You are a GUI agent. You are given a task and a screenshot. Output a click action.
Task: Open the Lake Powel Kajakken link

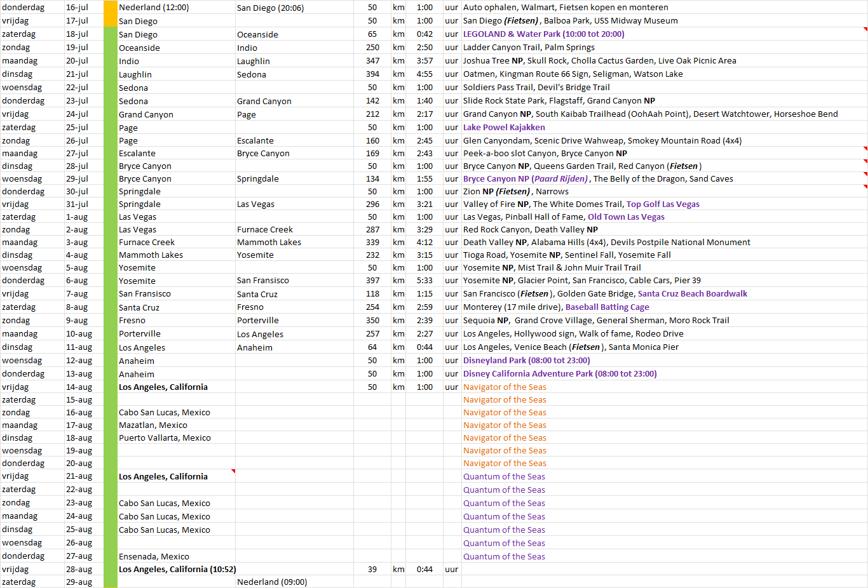(x=504, y=128)
